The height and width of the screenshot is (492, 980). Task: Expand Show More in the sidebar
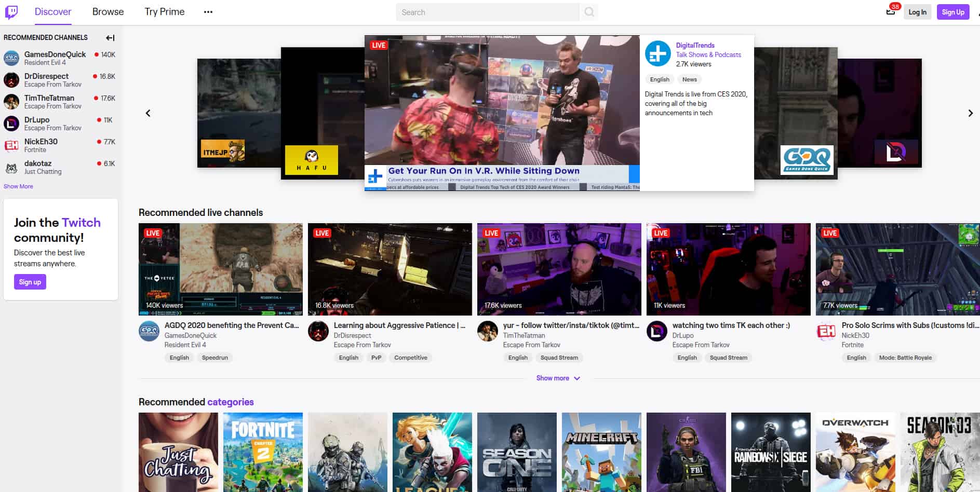pos(18,186)
